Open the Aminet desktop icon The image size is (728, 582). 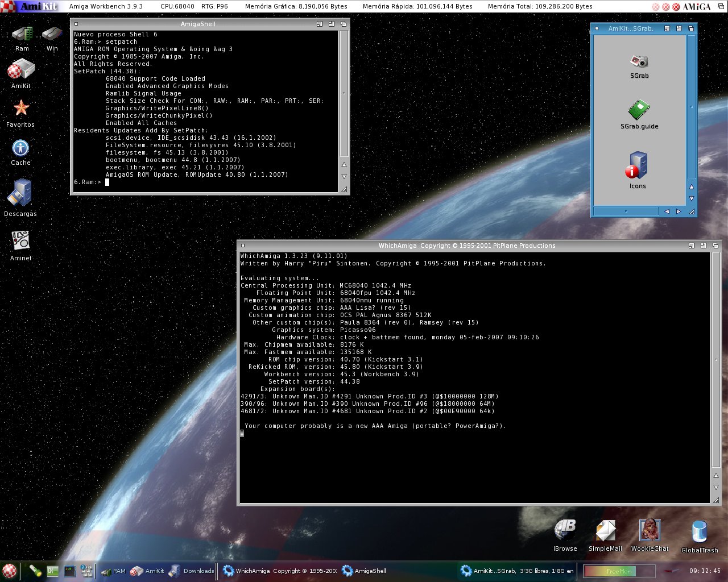(x=20, y=240)
